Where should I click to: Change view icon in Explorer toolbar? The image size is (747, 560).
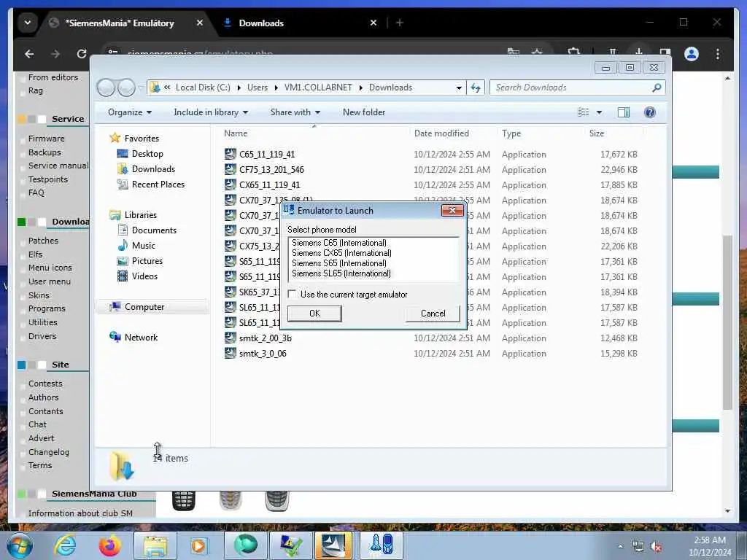point(583,112)
